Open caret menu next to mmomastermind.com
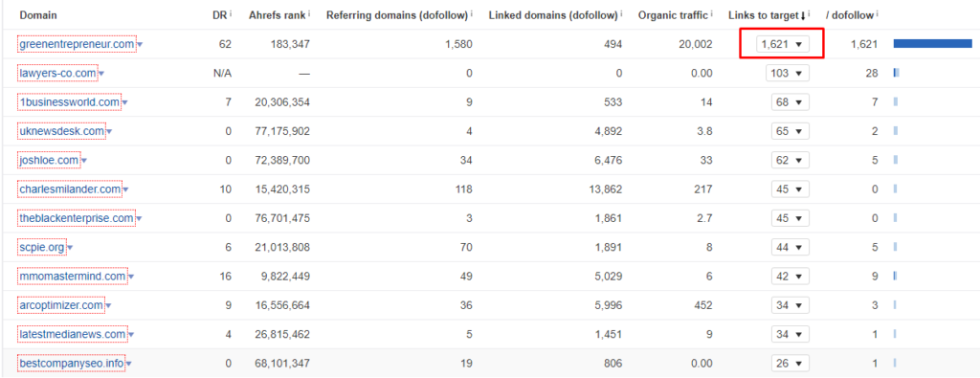The image size is (980, 378). 130,277
